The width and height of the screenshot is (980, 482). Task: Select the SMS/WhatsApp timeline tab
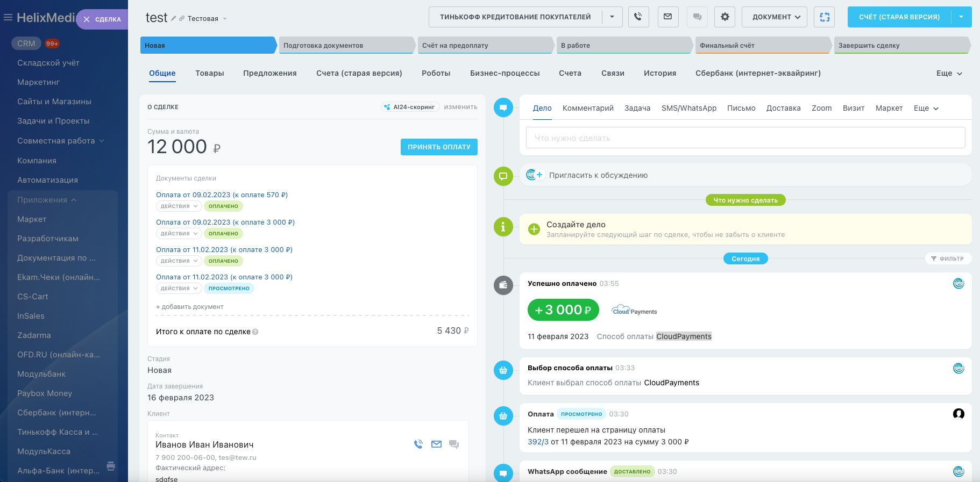pos(689,108)
